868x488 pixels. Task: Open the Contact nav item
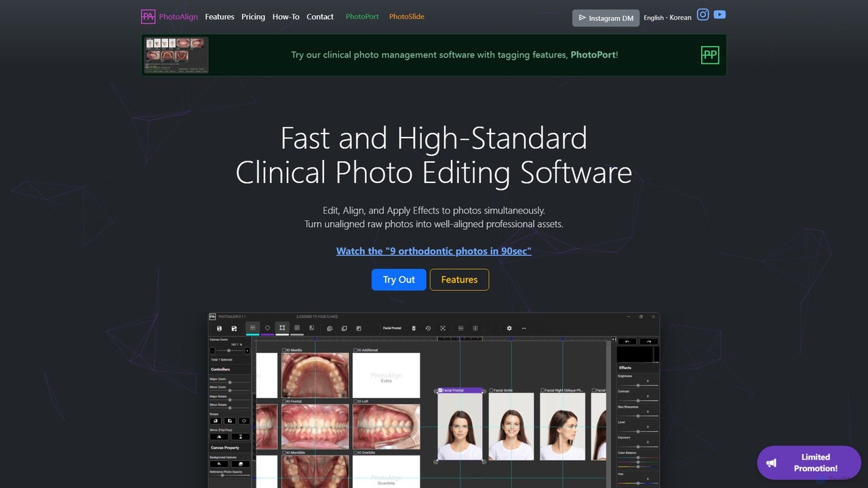pos(320,16)
